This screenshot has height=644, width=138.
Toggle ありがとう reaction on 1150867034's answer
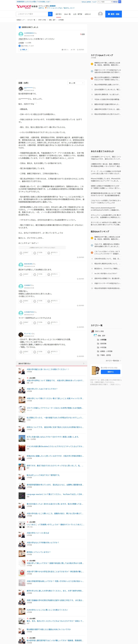pos(53,323)
